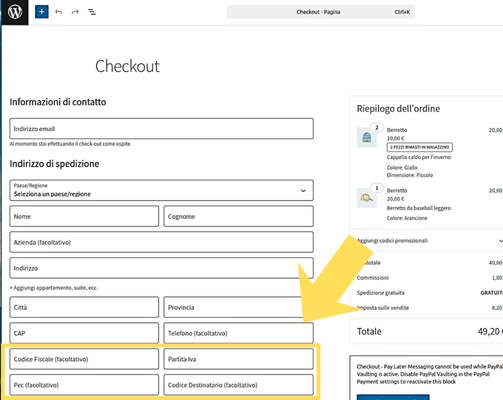Screen dimensions: 503x400
Task: Click the Partita Iva field
Action: click(x=239, y=359)
